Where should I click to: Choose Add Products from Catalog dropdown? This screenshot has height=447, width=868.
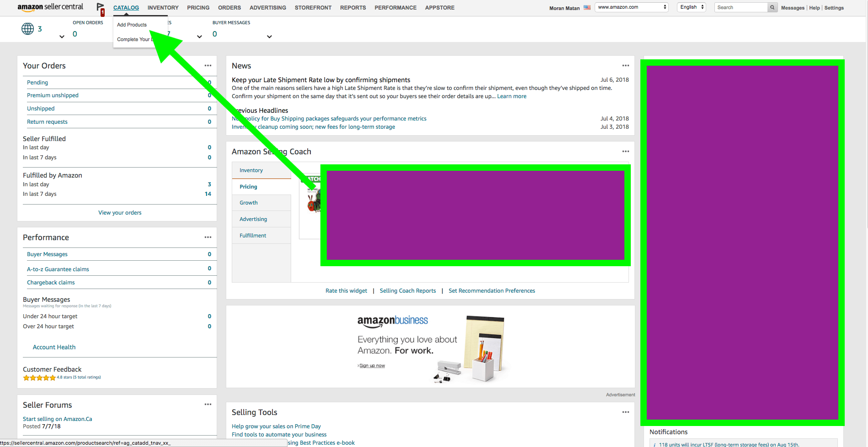(132, 25)
